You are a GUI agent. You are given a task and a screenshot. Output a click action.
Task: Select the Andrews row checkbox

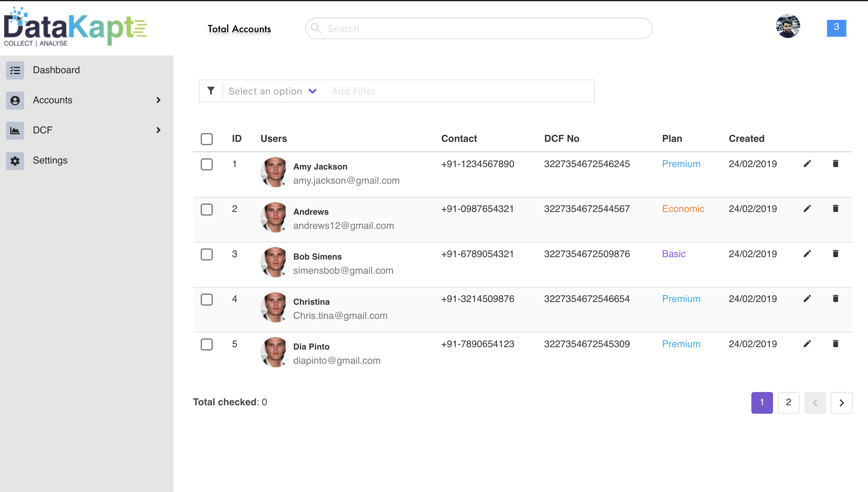(207, 210)
